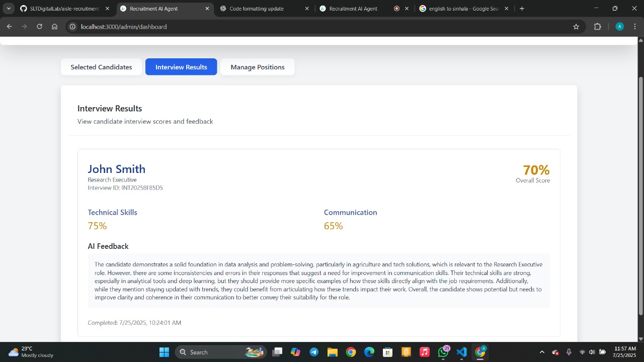
Task: Bookmark this page with the star icon
Action: 576,27
